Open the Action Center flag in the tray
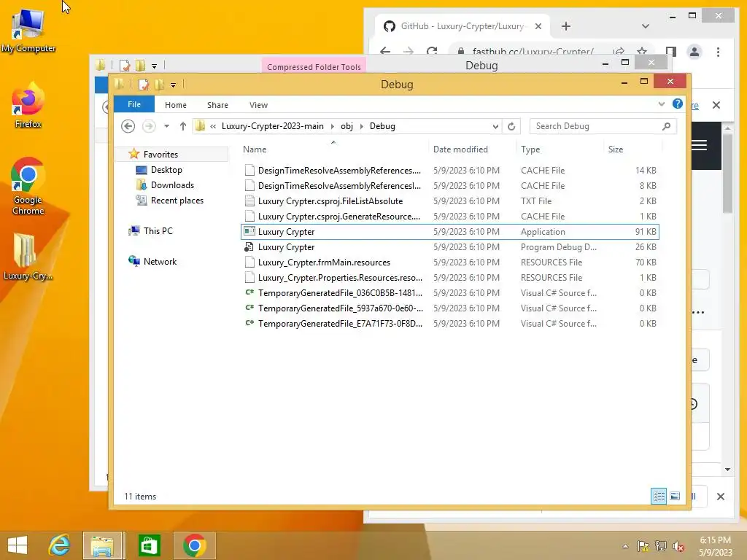 [x=643, y=546]
